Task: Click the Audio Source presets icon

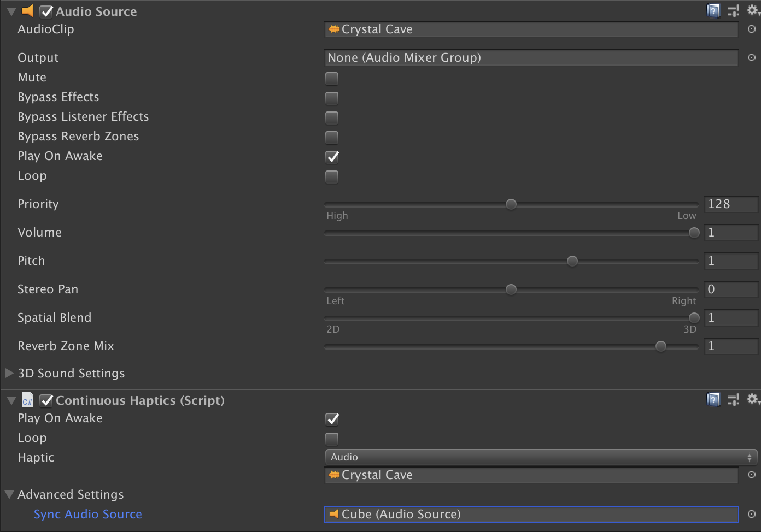Action: coord(733,10)
